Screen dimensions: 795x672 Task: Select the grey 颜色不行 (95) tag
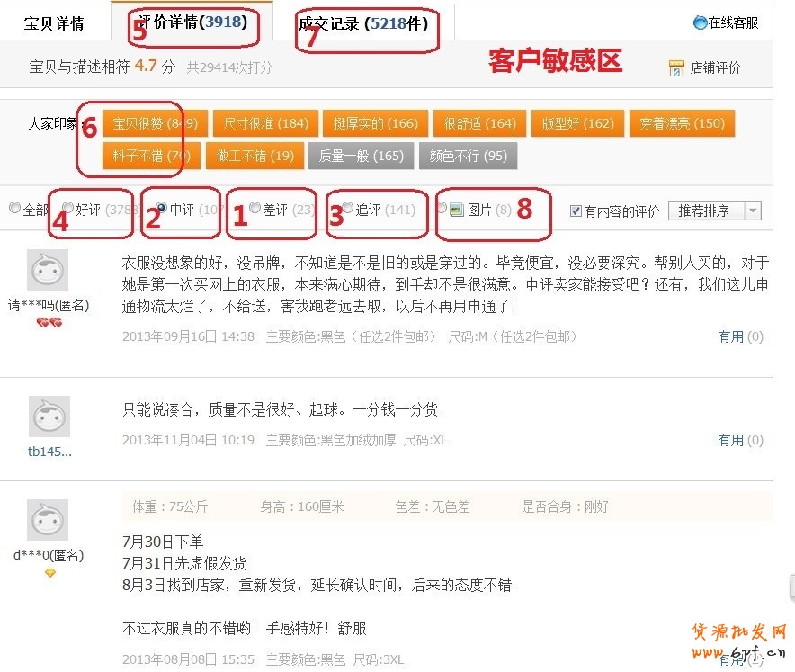point(468,156)
